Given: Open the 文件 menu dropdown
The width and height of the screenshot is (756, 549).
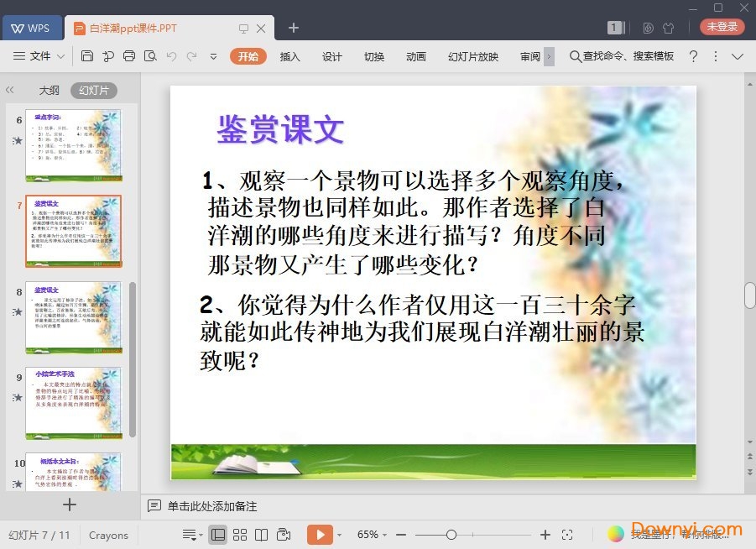Looking at the screenshot, I should pos(39,56).
